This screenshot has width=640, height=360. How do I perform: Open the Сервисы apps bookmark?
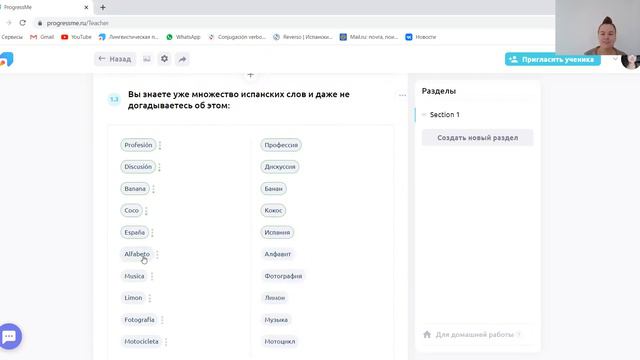tap(11, 37)
